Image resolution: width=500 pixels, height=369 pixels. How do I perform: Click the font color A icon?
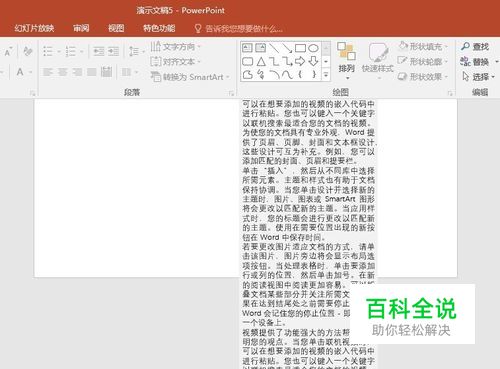pyautogui.click(x=20, y=72)
